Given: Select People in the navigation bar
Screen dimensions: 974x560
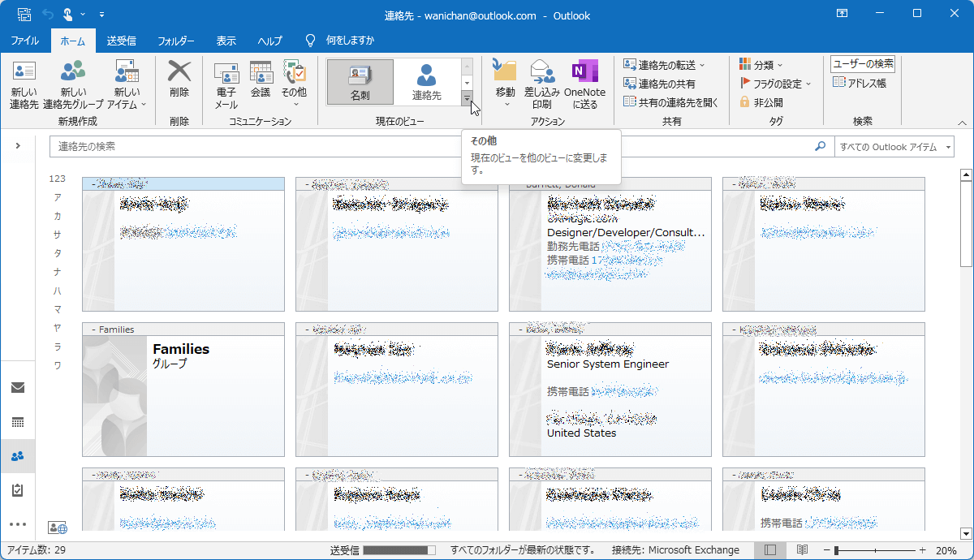Looking at the screenshot, I should pos(18,456).
